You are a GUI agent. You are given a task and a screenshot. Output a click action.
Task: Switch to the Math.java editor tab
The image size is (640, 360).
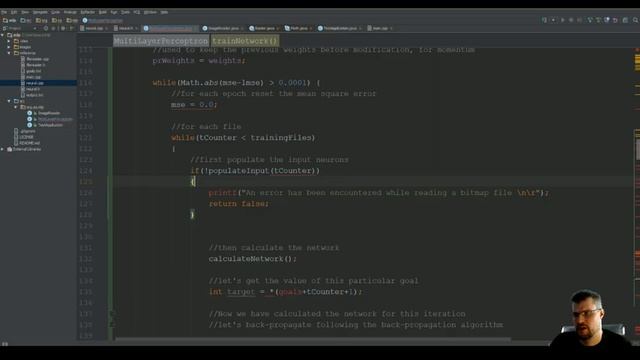point(298,28)
